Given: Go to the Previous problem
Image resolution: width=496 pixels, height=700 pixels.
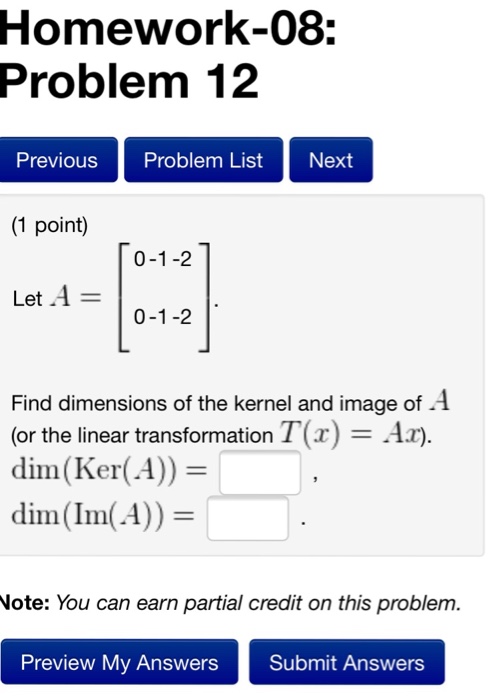Looking at the screenshot, I should 57,160.
